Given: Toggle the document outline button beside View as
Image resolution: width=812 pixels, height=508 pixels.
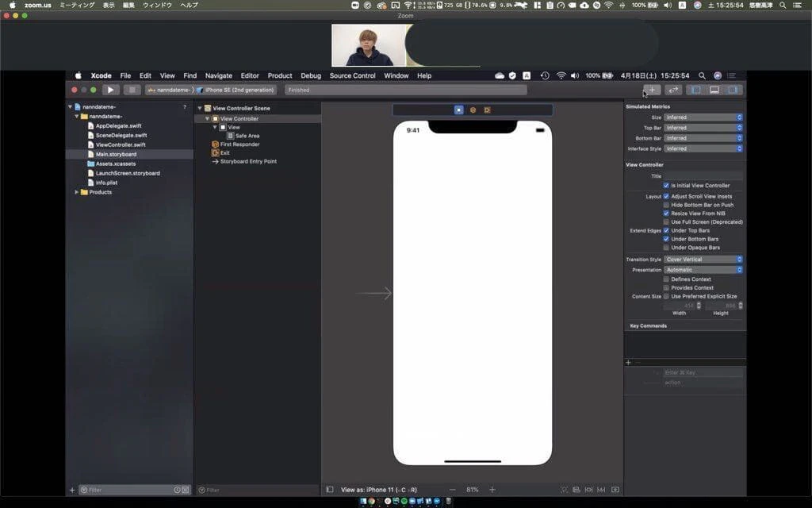Looking at the screenshot, I should [x=330, y=489].
